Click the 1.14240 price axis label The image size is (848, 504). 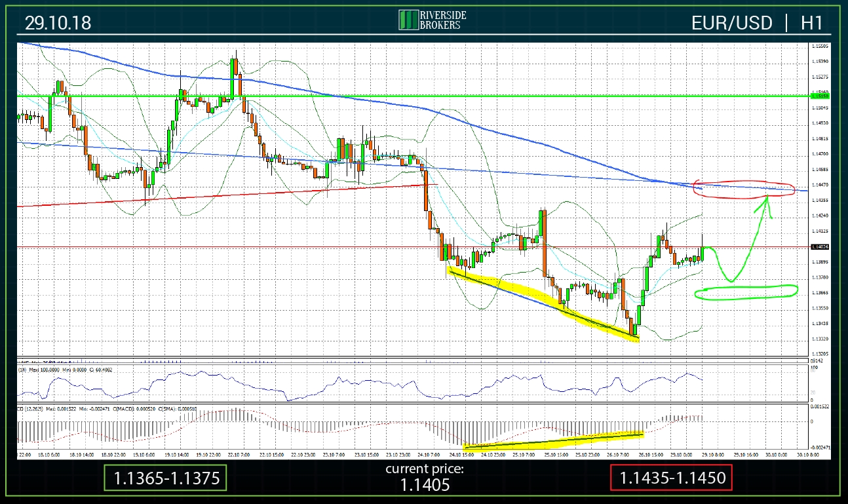pyautogui.click(x=820, y=216)
